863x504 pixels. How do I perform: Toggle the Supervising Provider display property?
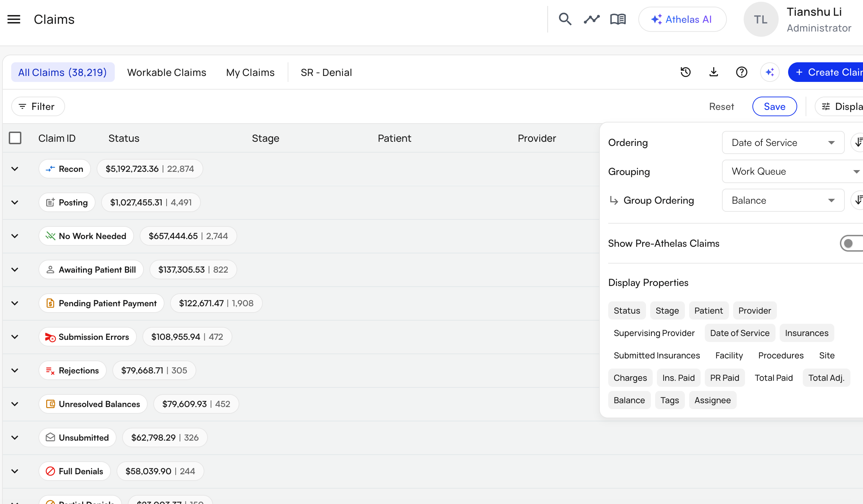tap(654, 333)
